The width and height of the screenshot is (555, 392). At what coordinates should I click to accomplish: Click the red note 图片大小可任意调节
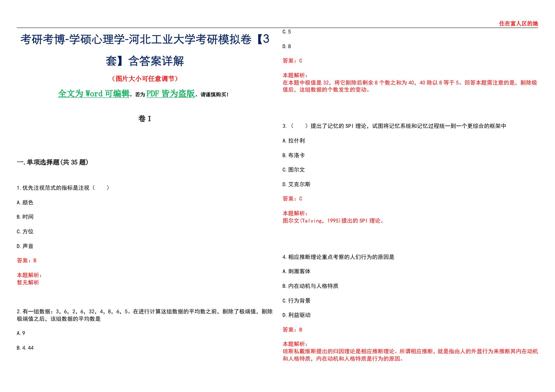click(145, 79)
